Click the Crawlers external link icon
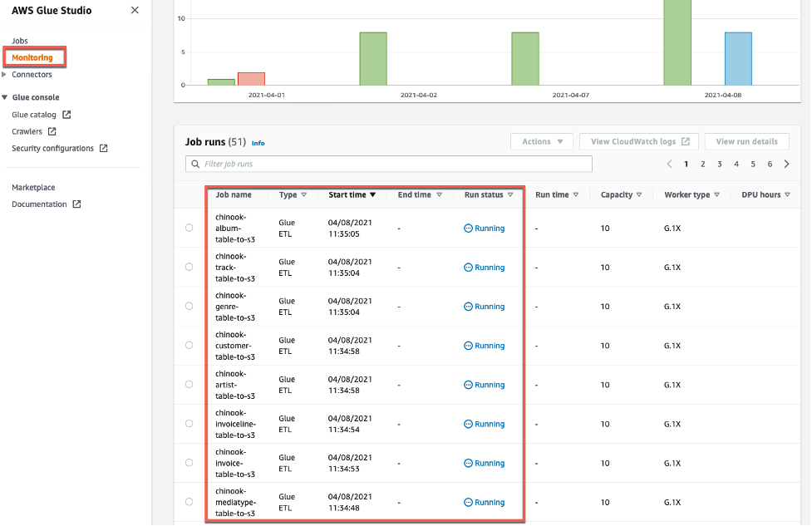Viewport: 812px width, 526px height. (52, 131)
